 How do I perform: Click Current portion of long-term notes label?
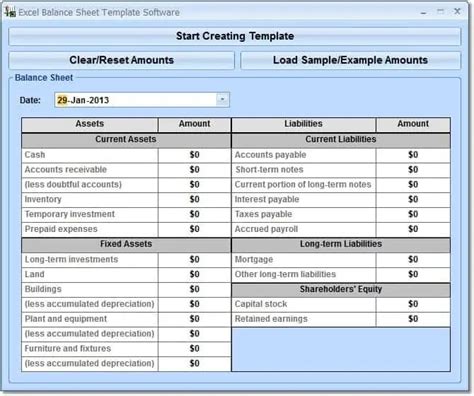click(x=303, y=185)
